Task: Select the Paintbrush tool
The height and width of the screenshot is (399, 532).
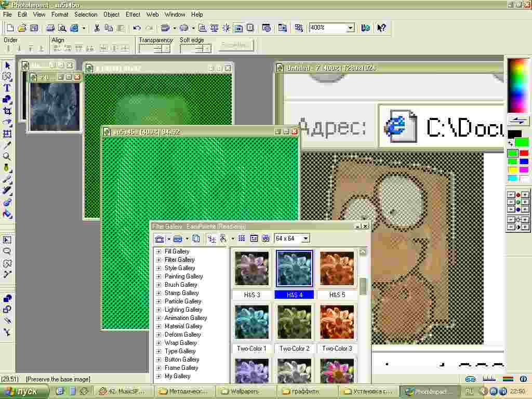Action: 7,179
